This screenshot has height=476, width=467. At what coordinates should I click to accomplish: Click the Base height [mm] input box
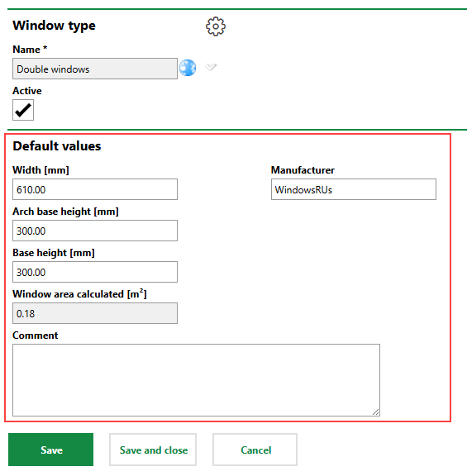click(95, 272)
